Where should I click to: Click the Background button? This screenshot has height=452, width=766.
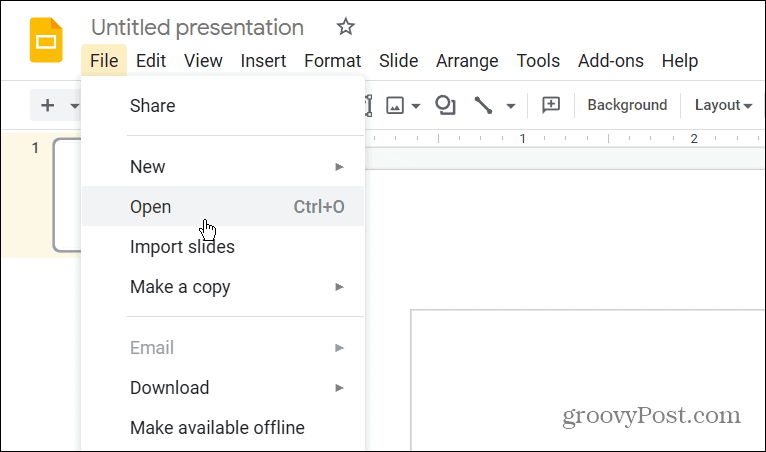(627, 105)
